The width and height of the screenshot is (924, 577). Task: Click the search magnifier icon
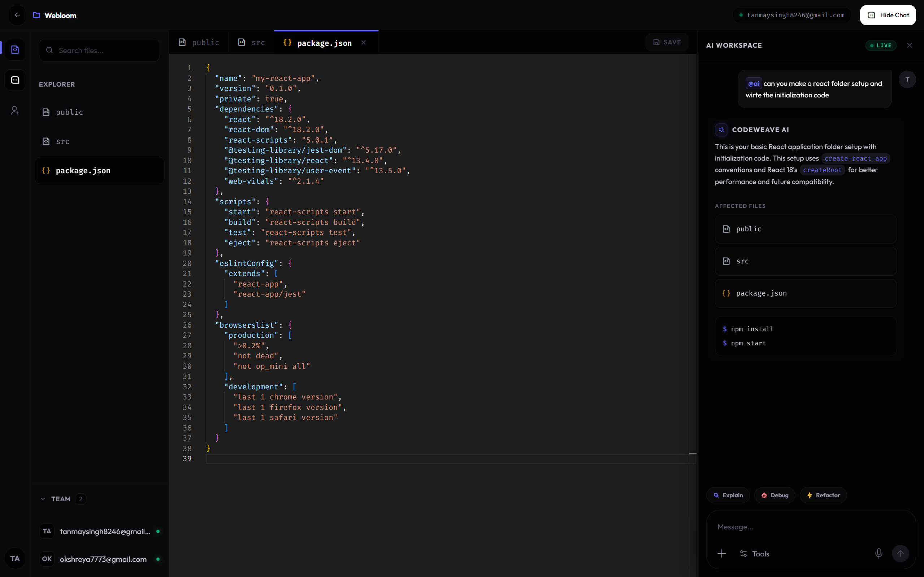pos(49,50)
